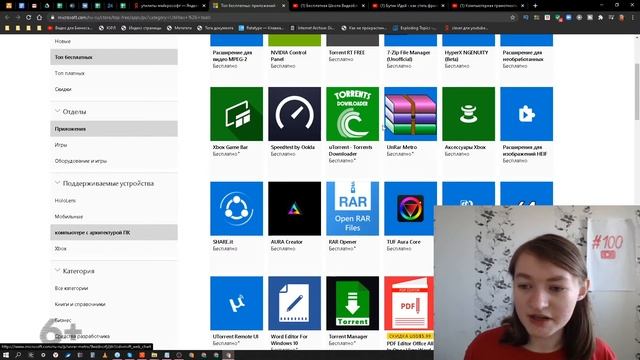
Task: Switch to the Яндекс search results tab
Action: point(169,6)
